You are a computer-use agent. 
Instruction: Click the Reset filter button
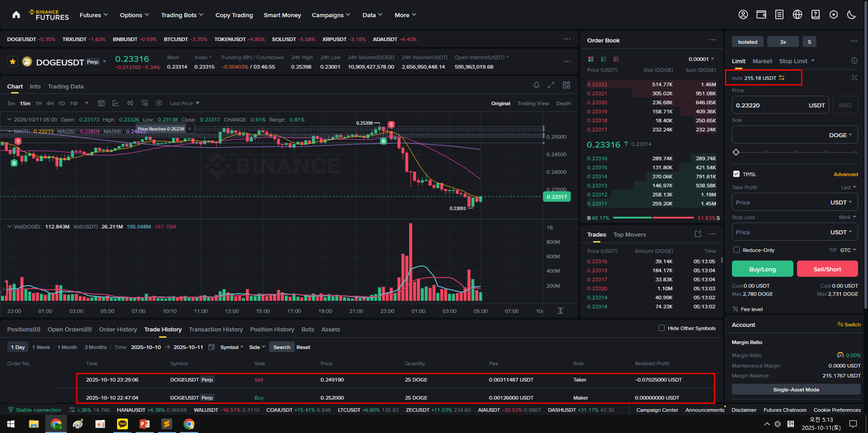click(x=303, y=347)
